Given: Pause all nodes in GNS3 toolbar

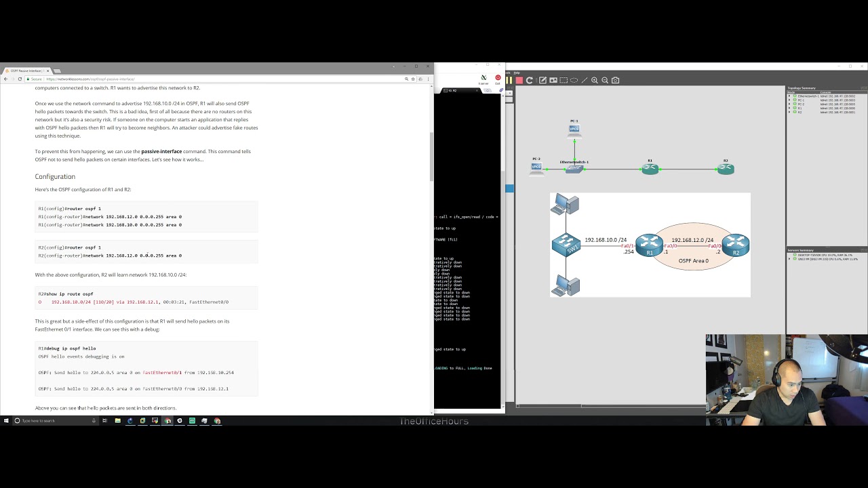Looking at the screenshot, I should (509, 80).
